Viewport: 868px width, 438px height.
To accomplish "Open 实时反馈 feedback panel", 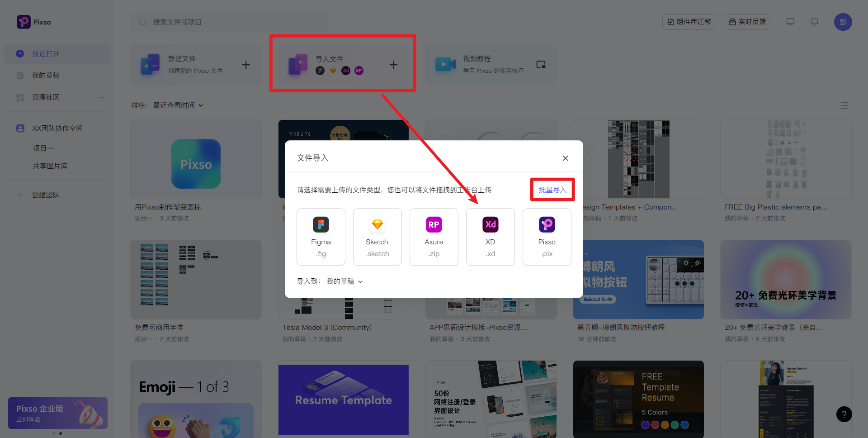I will pos(746,21).
